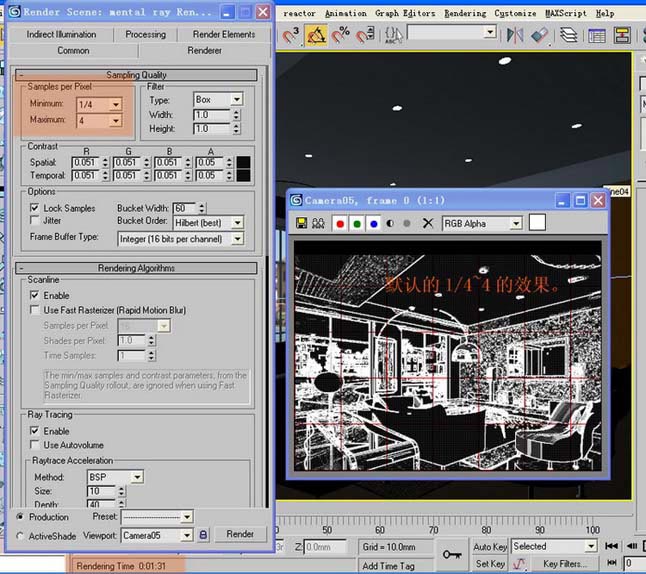646x574 pixels.
Task: Open Bucket Order dropdown
Action: point(237,223)
